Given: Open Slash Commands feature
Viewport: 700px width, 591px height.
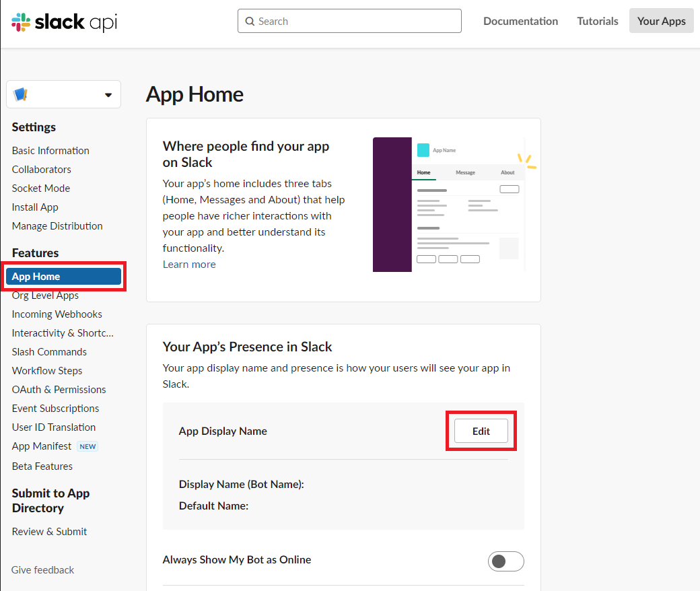Looking at the screenshot, I should tap(49, 351).
